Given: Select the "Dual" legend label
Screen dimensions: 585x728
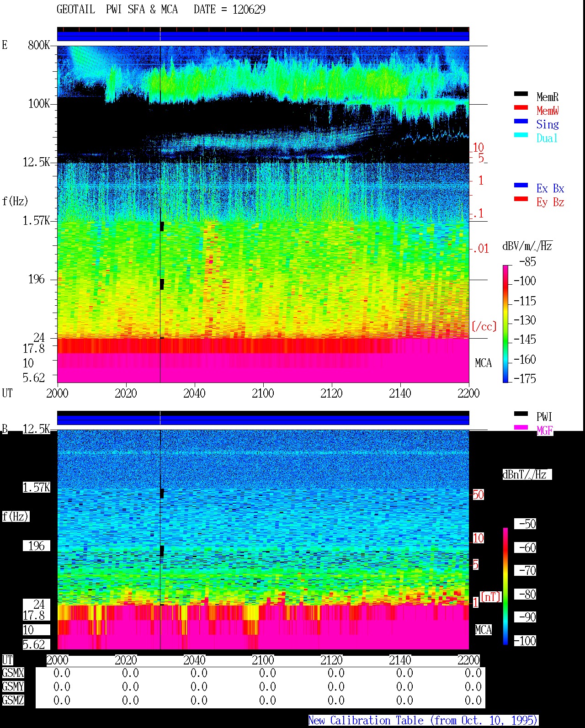Looking at the screenshot, I should [548, 138].
